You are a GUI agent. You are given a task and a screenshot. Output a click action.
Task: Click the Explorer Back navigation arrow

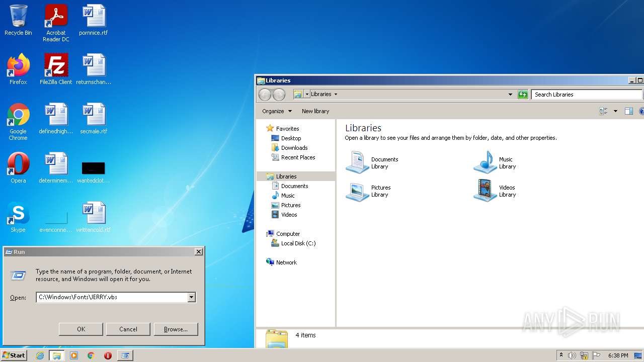(x=265, y=95)
